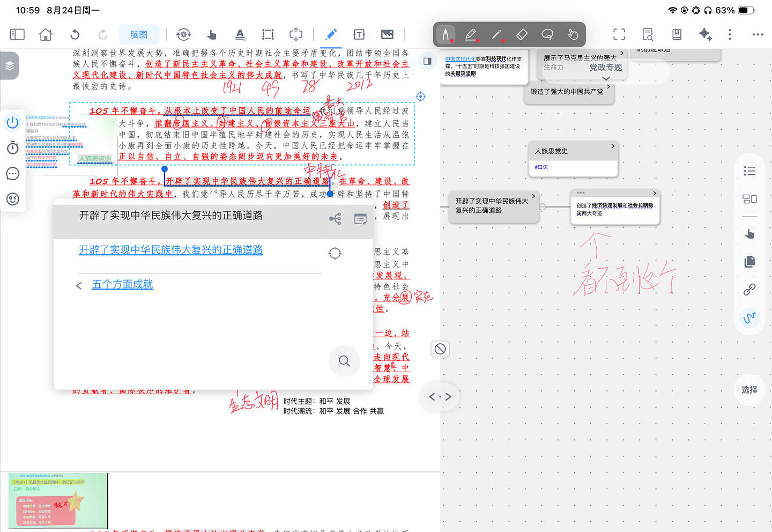Collapse the branch circle after 开辟了实现中华民族 node
772x532 pixels.
point(542,206)
